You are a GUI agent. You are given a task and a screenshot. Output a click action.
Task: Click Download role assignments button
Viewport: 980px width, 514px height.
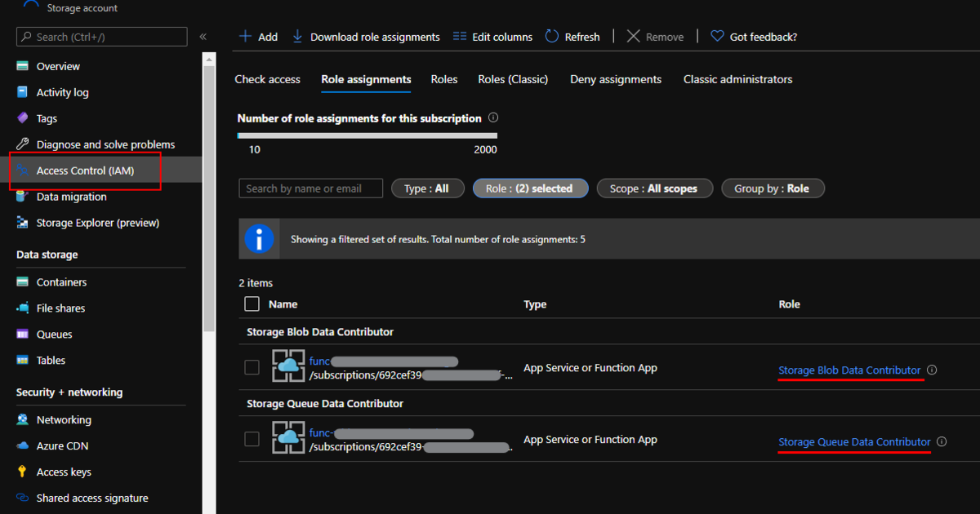point(366,37)
